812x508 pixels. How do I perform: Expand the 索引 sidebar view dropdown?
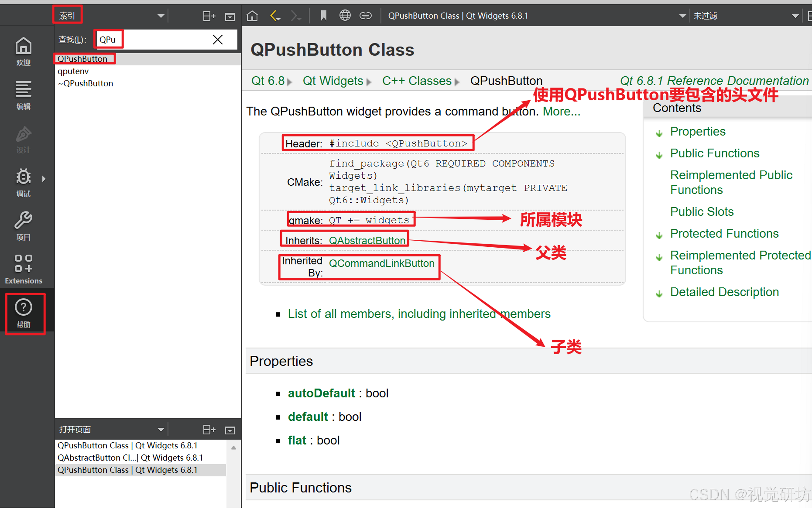tap(161, 16)
